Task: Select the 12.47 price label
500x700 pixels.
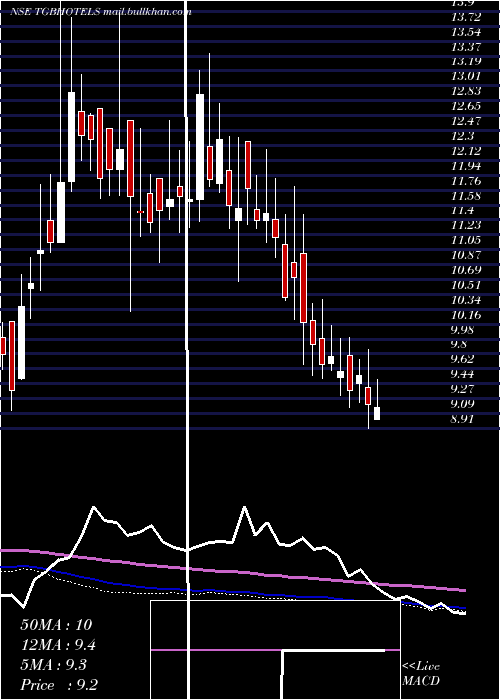Action: (466, 121)
